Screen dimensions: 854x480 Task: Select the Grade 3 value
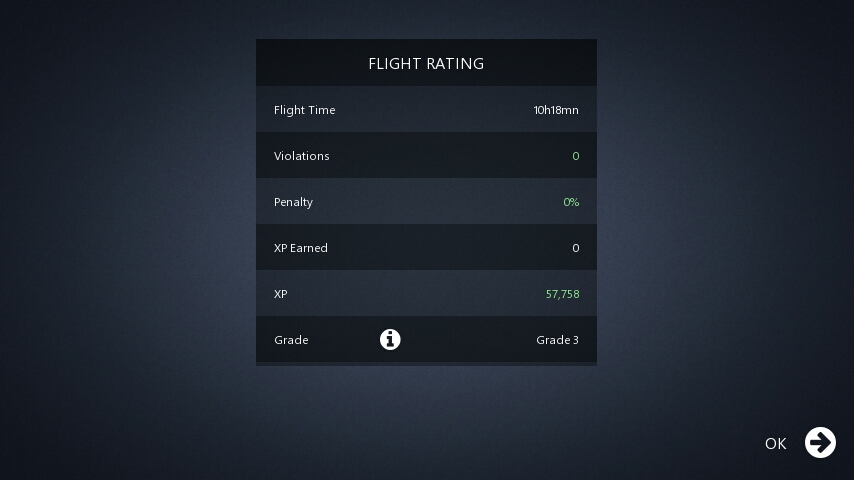558,340
